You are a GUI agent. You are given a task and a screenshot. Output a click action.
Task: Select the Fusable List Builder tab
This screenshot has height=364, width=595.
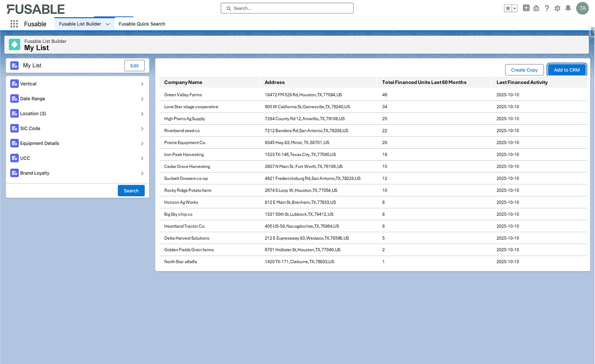[80, 24]
